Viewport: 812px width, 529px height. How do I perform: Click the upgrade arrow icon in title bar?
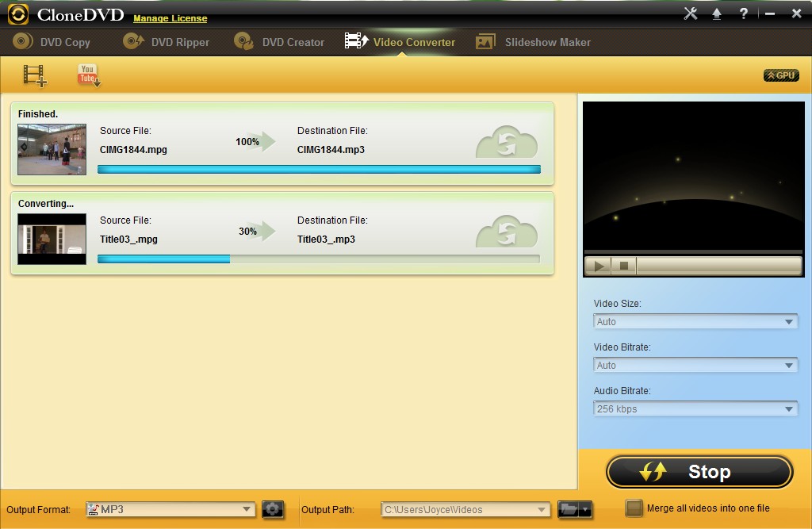point(717,14)
